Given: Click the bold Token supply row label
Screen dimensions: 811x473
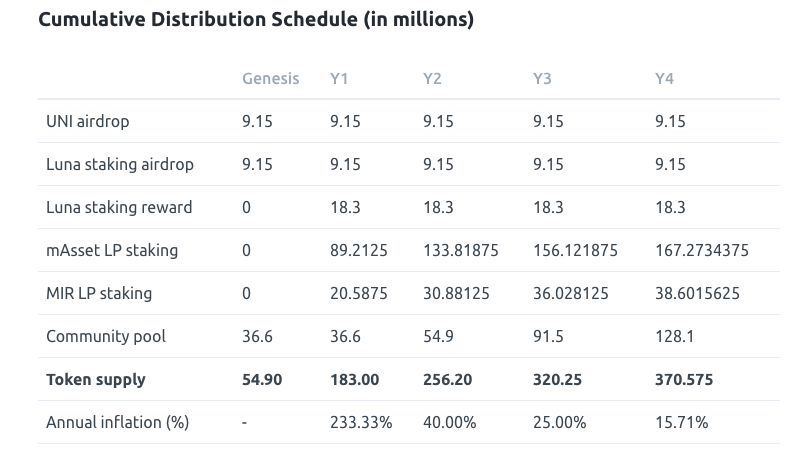Looking at the screenshot, I should point(96,380).
